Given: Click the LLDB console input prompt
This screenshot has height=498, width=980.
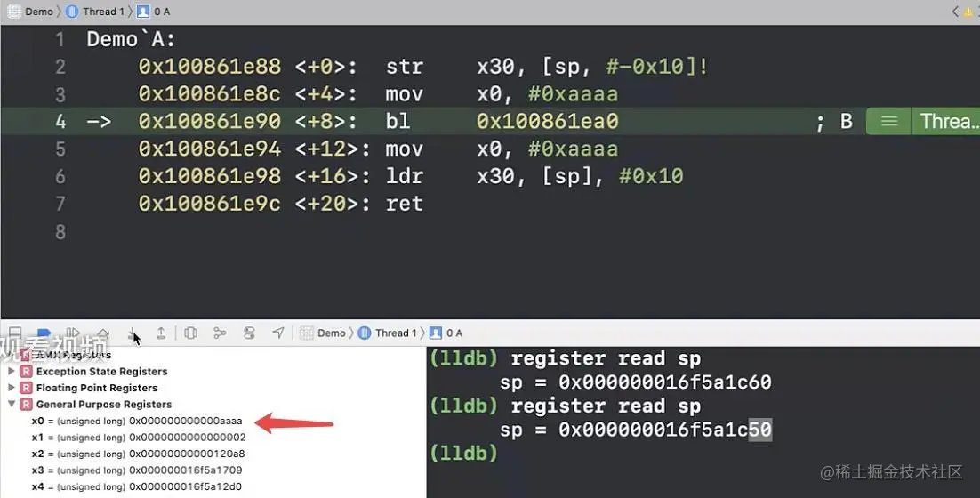Looking at the screenshot, I should tap(463, 453).
